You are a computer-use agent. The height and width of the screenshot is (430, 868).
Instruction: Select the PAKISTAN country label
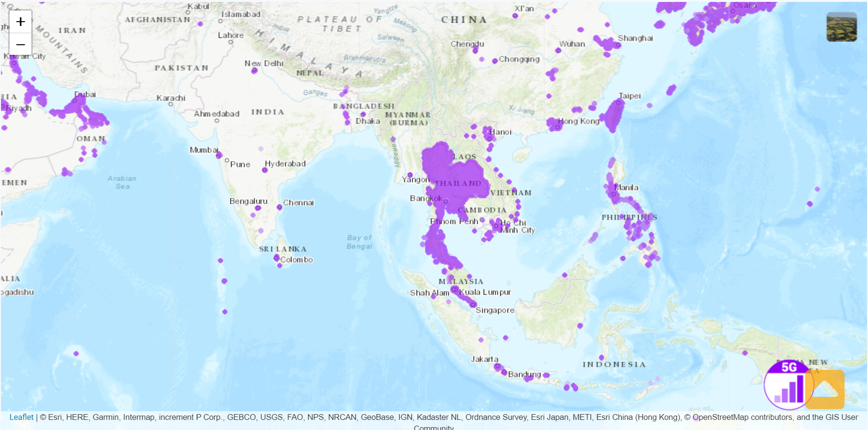182,68
